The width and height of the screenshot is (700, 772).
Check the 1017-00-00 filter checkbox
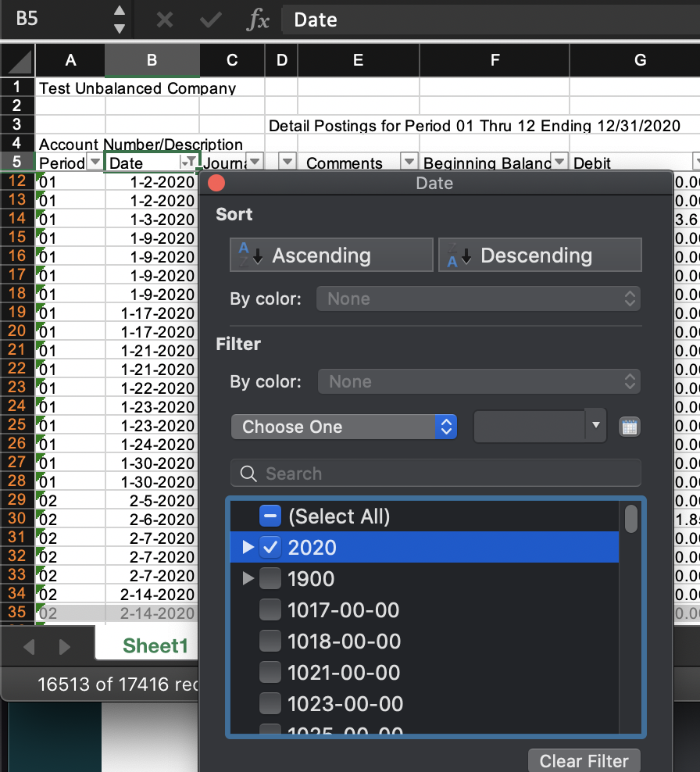tap(270, 610)
